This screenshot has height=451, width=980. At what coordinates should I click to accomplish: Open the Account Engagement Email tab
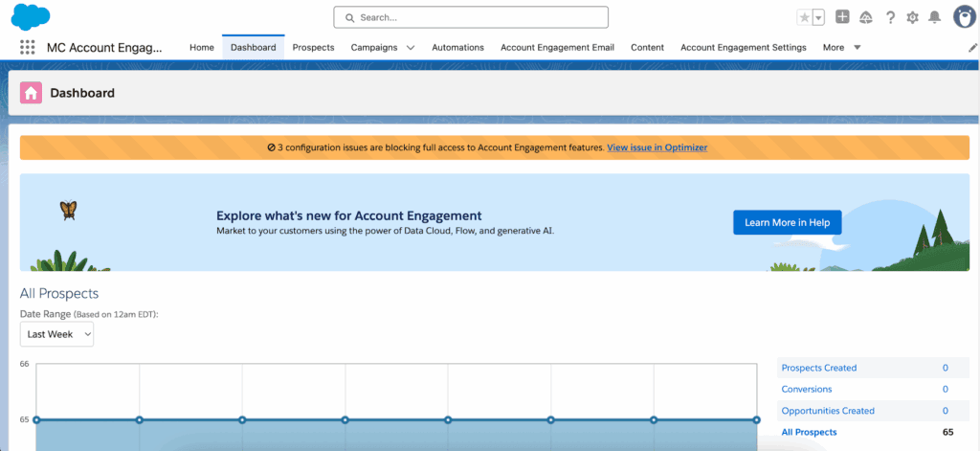[x=558, y=48]
